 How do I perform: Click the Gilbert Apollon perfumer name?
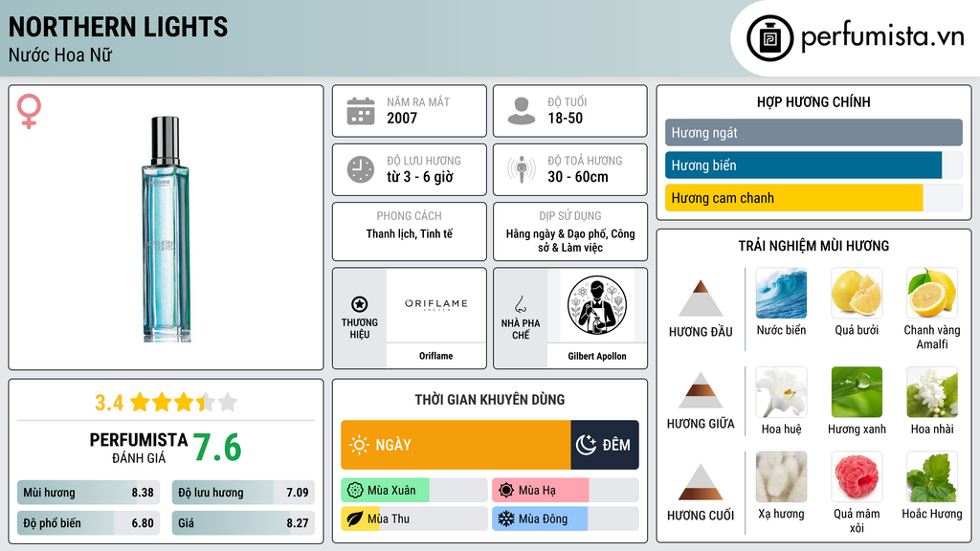tap(597, 356)
